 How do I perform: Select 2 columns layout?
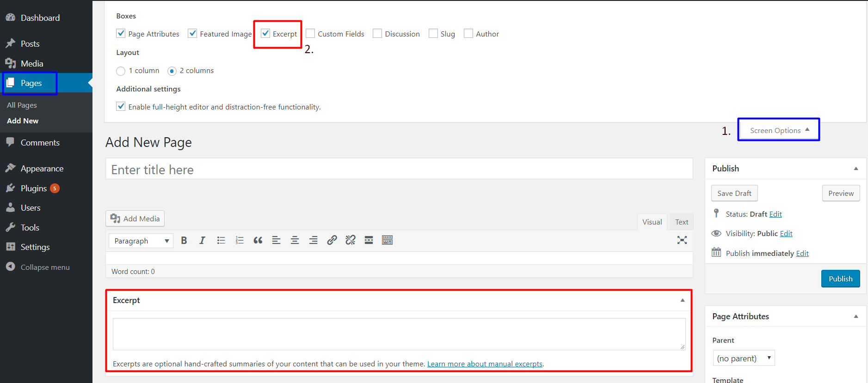tap(172, 71)
